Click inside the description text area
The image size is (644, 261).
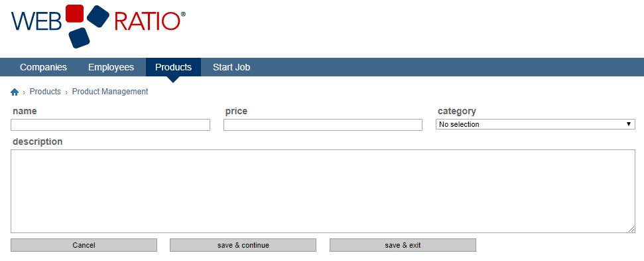coord(323,191)
